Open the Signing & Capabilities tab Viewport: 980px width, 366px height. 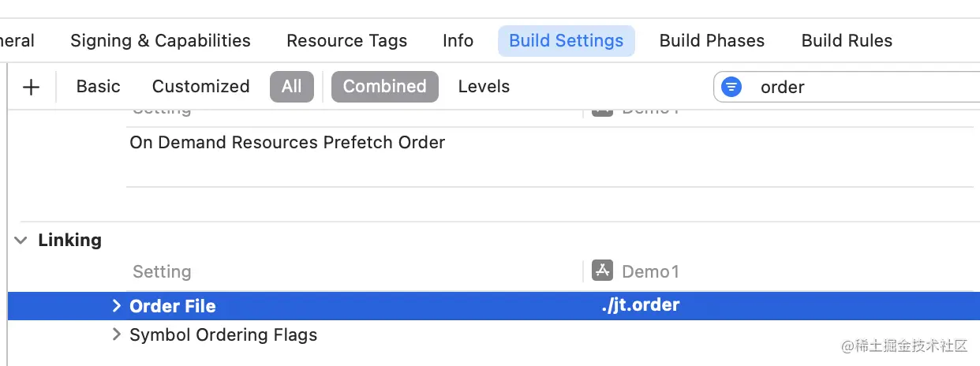(x=160, y=41)
